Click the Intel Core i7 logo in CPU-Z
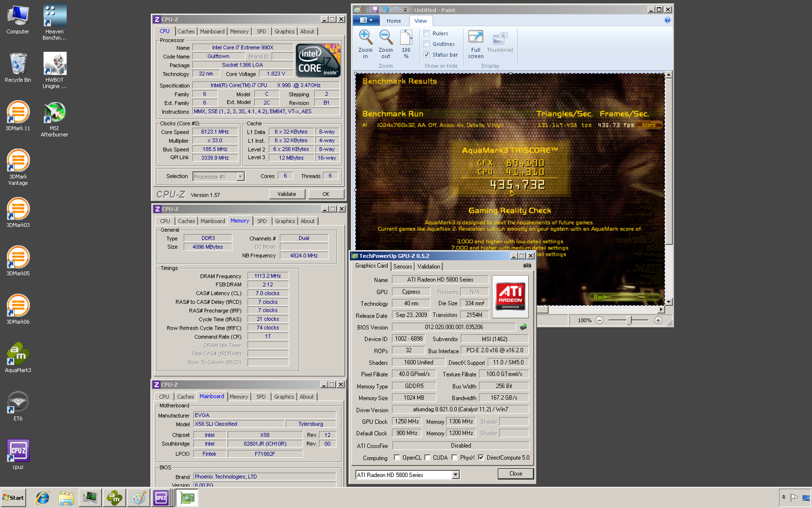Image resolution: width=812 pixels, height=508 pixels. point(318,61)
